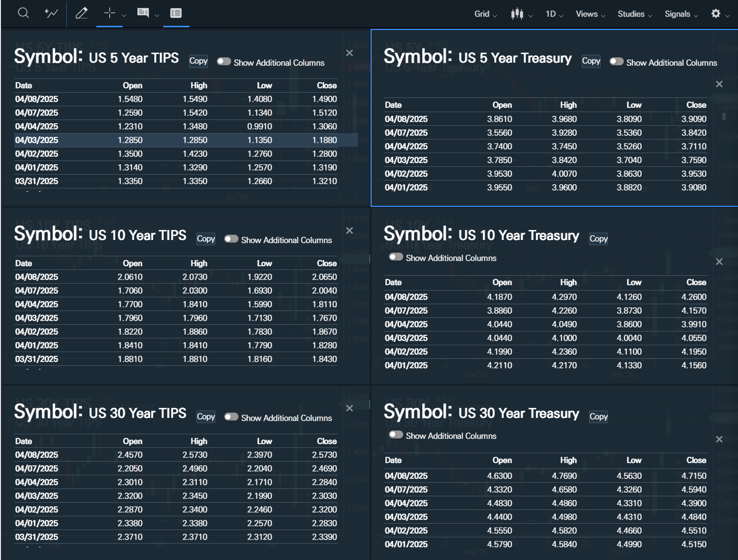Toggle additional columns for US 10 Year Treasury
This screenshot has height=560, width=738.
(x=396, y=257)
